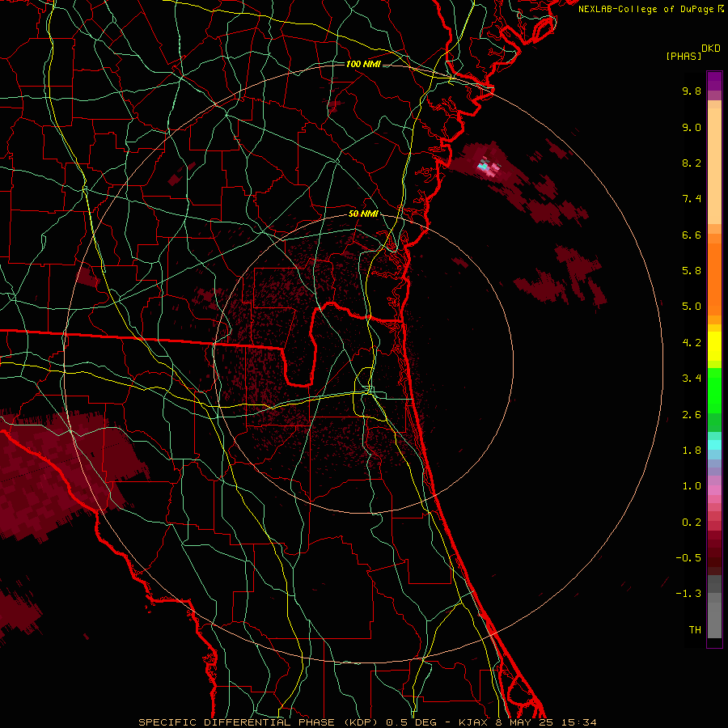Select the 9.8 value on the legend
This screenshot has height=728, width=728.
692,91
